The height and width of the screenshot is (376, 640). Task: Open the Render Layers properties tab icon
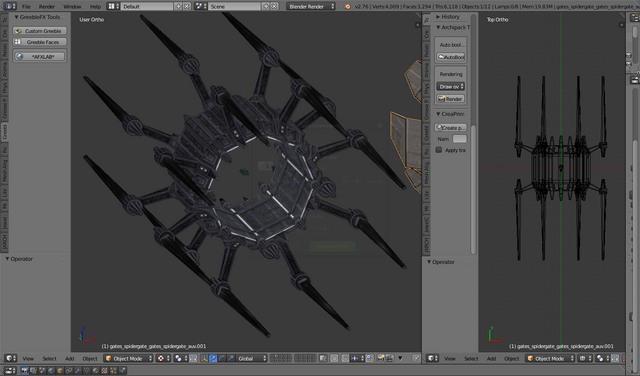33,371
